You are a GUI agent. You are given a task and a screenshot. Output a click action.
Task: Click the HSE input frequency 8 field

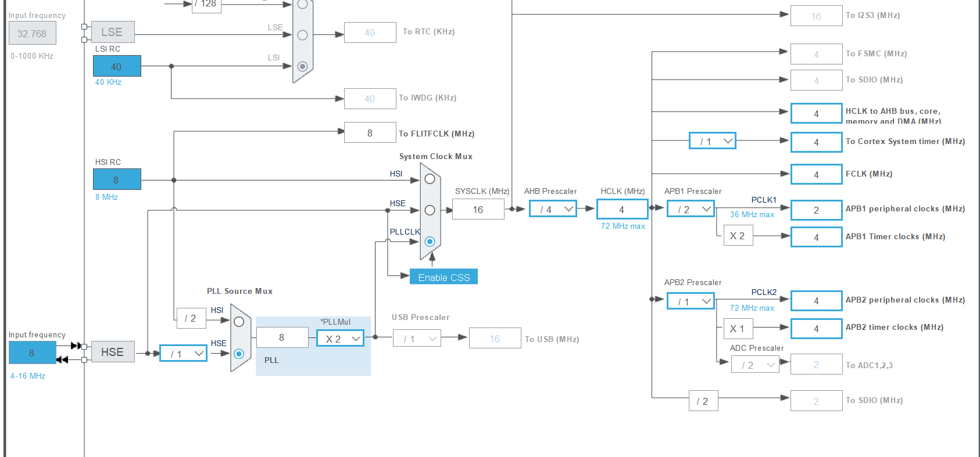(32, 352)
